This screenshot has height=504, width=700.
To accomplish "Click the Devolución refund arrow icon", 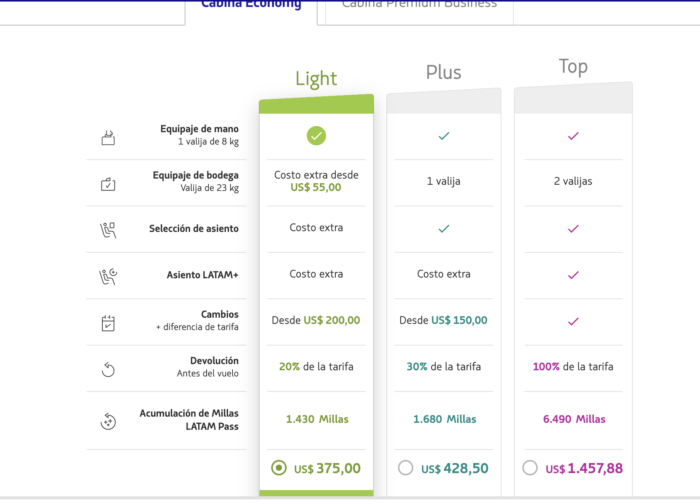I will (109, 369).
